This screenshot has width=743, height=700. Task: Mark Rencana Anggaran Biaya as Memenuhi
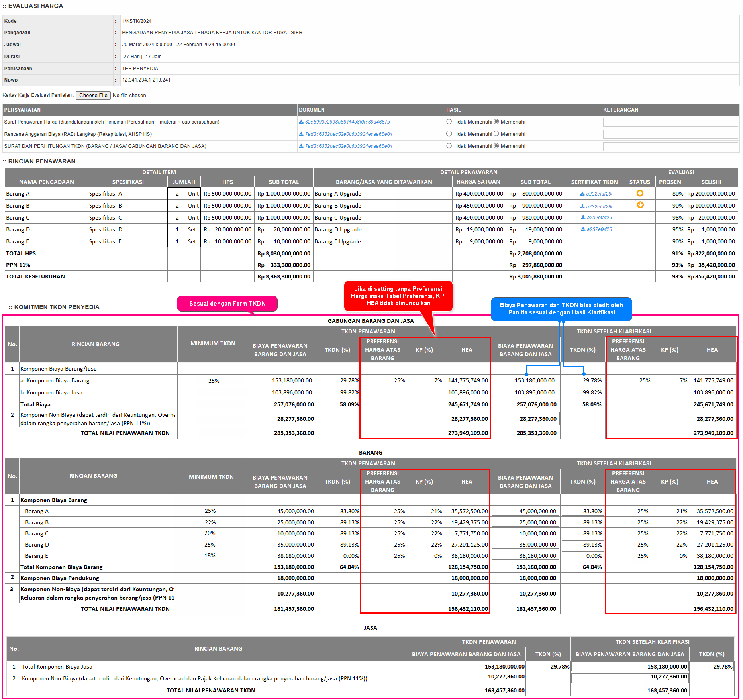click(496, 134)
